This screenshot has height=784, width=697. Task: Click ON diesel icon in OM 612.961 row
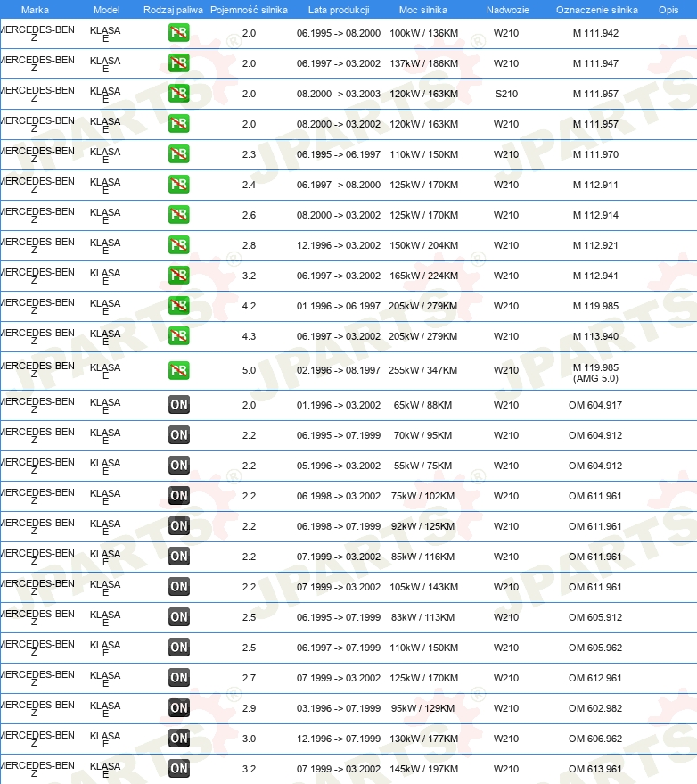coord(179,678)
